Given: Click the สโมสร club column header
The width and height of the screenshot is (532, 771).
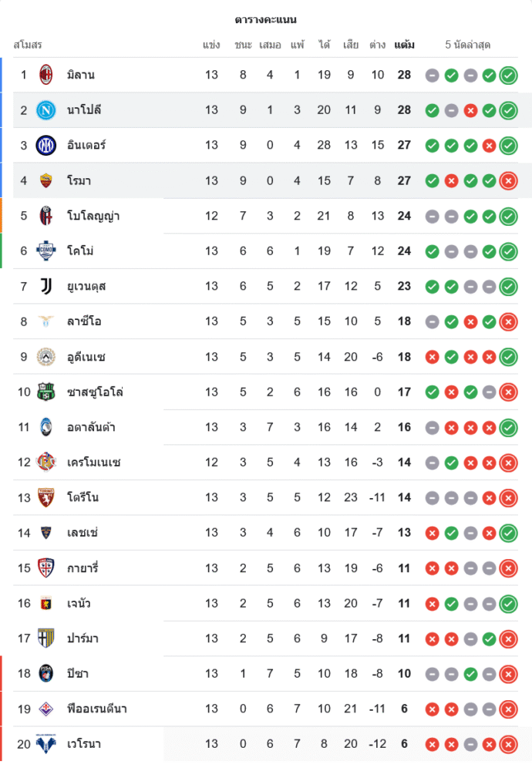Looking at the screenshot, I should tap(28, 45).
